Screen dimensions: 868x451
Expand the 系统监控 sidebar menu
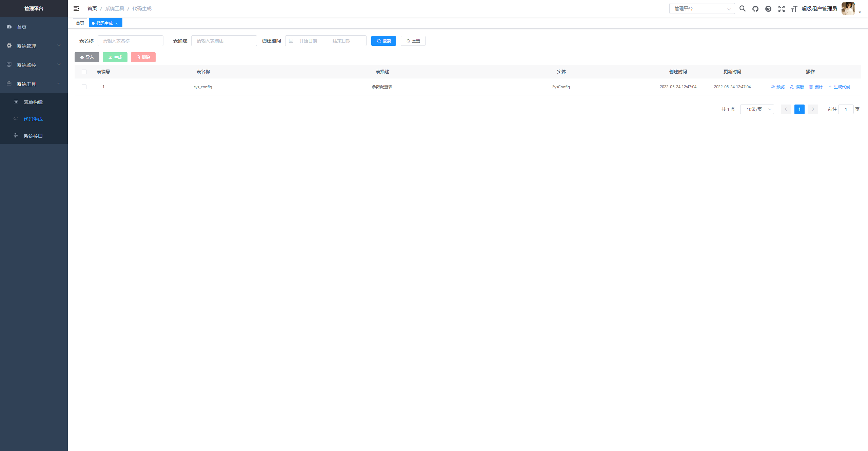34,65
